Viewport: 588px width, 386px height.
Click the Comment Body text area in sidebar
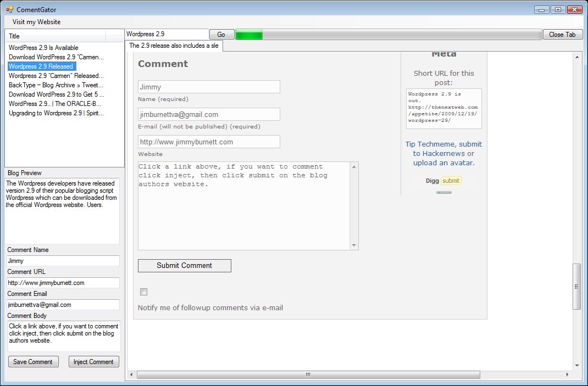[x=64, y=336]
